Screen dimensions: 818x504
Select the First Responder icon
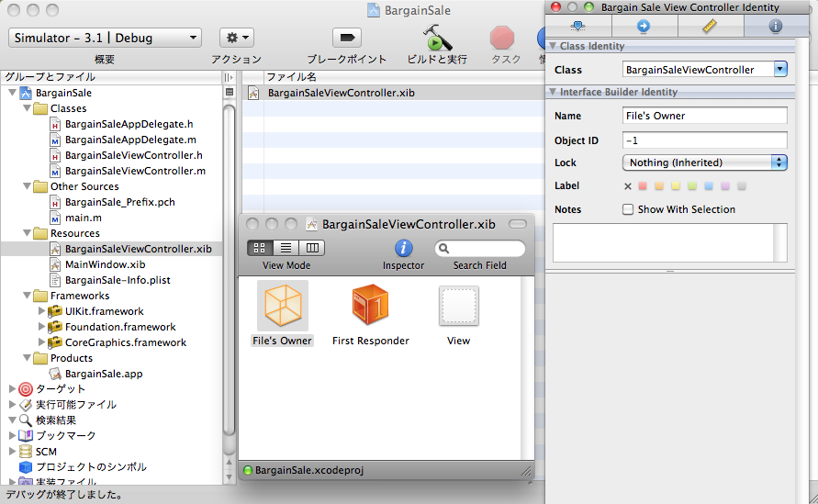(x=370, y=305)
